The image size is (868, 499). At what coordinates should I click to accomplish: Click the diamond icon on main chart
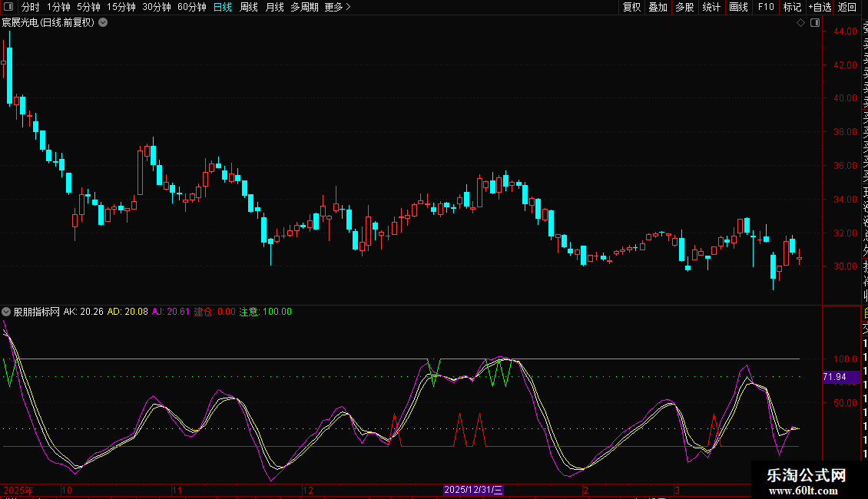click(x=800, y=23)
